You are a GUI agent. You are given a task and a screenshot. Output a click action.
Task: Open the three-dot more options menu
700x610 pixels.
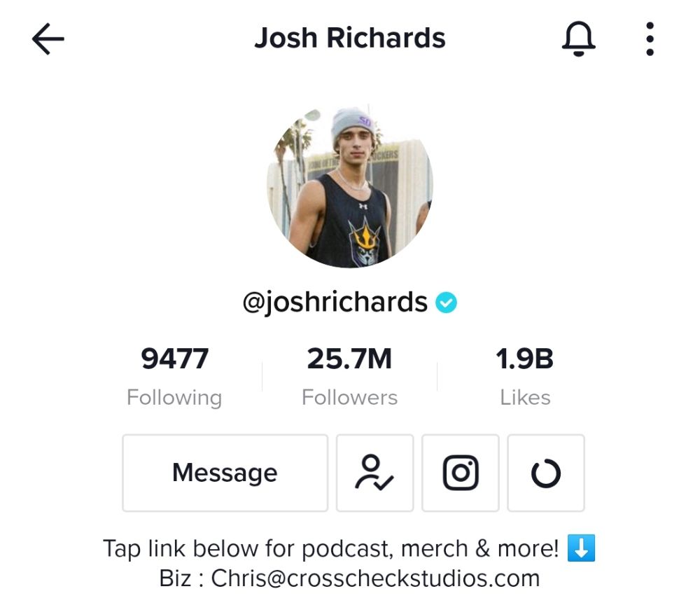pyautogui.click(x=650, y=39)
